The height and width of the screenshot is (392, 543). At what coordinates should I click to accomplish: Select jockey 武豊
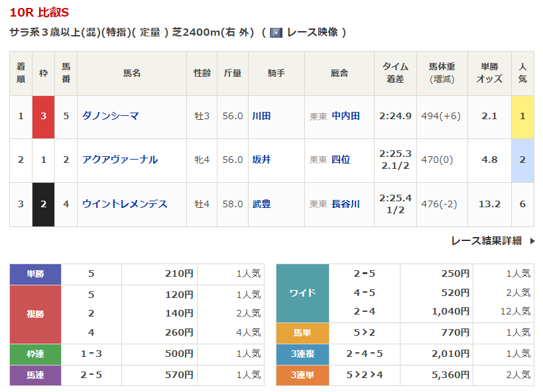(261, 204)
